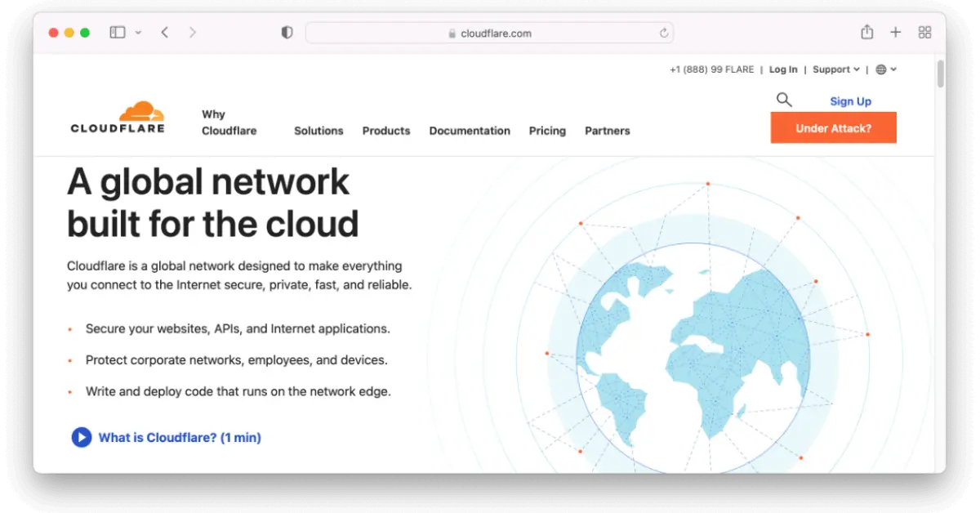The width and height of the screenshot is (980, 513).
Task: Select Pricing in the navigation
Action: (x=547, y=131)
